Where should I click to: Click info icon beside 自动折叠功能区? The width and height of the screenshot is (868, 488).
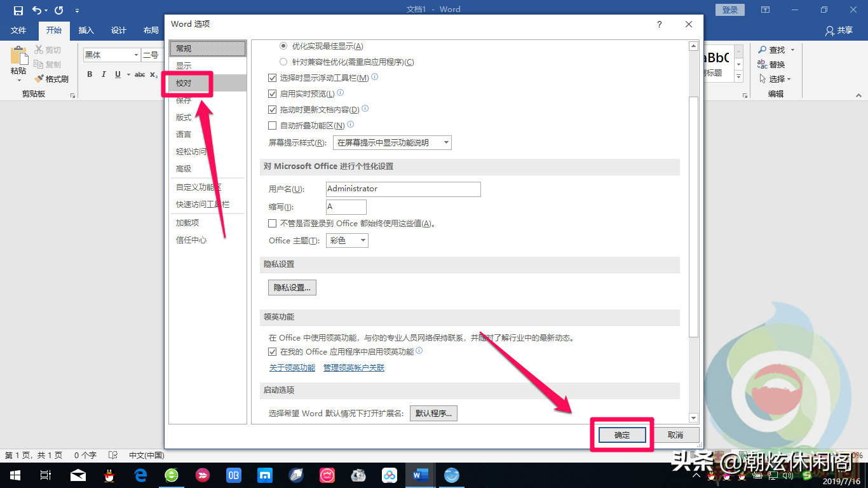[350, 125]
